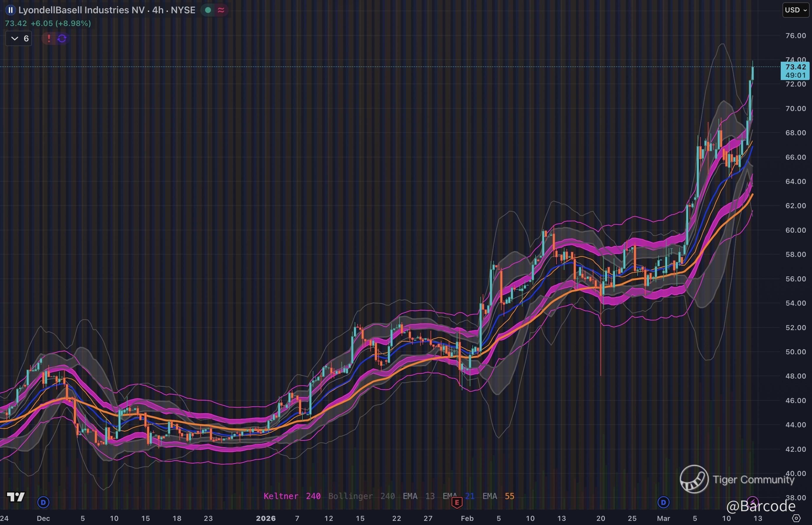This screenshot has width=812, height=525.
Task: Click the LyondellBasell symbol logo icon
Action: pos(10,10)
